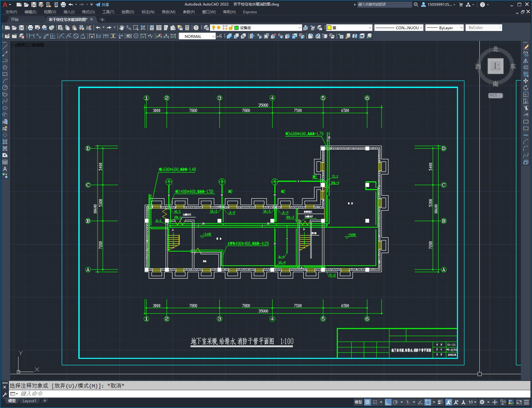Viewport: 532px width, 408px height.
Task: Click the Customization menu icon in status bar
Action: click(x=527, y=402)
